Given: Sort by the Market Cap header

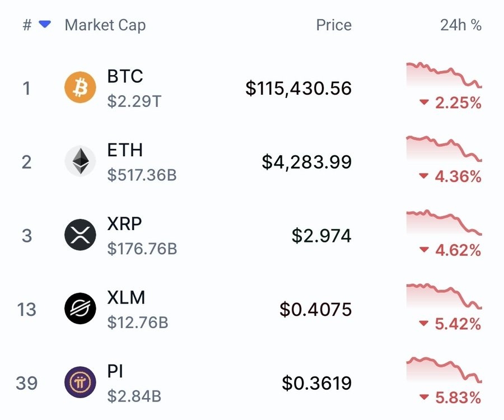Looking at the screenshot, I should point(105,25).
